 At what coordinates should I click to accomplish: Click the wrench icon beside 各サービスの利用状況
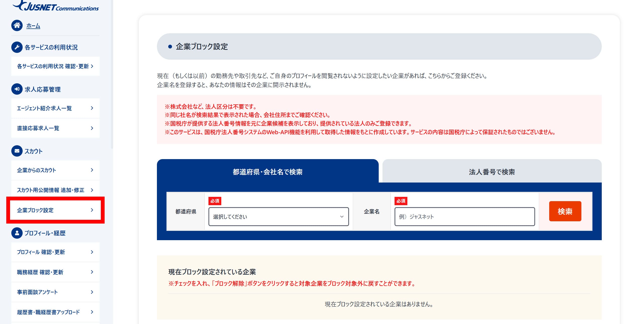tap(17, 47)
